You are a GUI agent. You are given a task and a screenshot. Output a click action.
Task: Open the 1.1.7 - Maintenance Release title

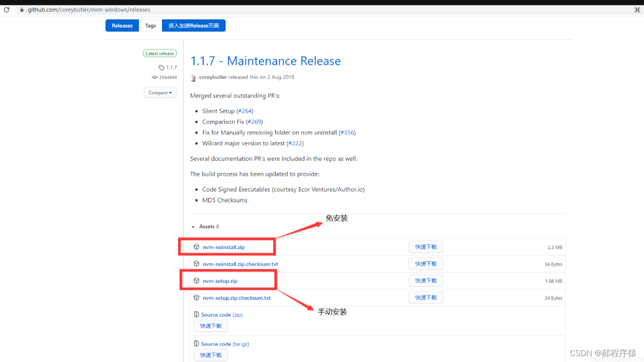[265, 61]
